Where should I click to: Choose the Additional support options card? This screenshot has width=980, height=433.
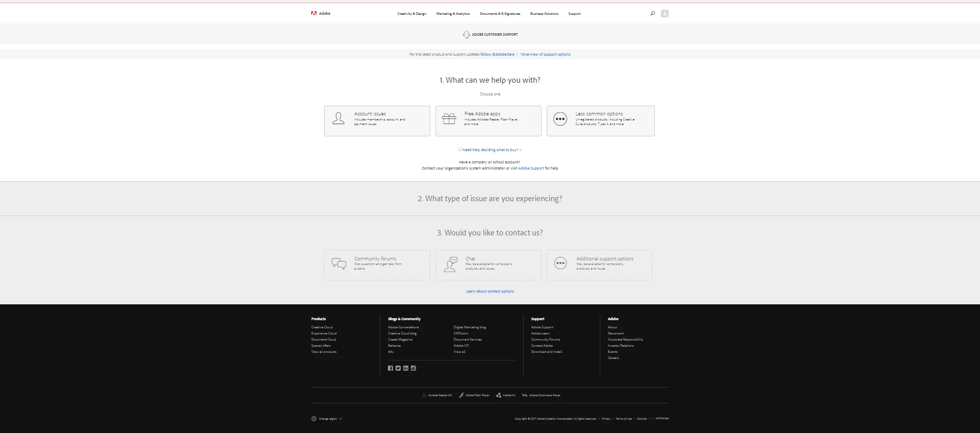coord(600,265)
